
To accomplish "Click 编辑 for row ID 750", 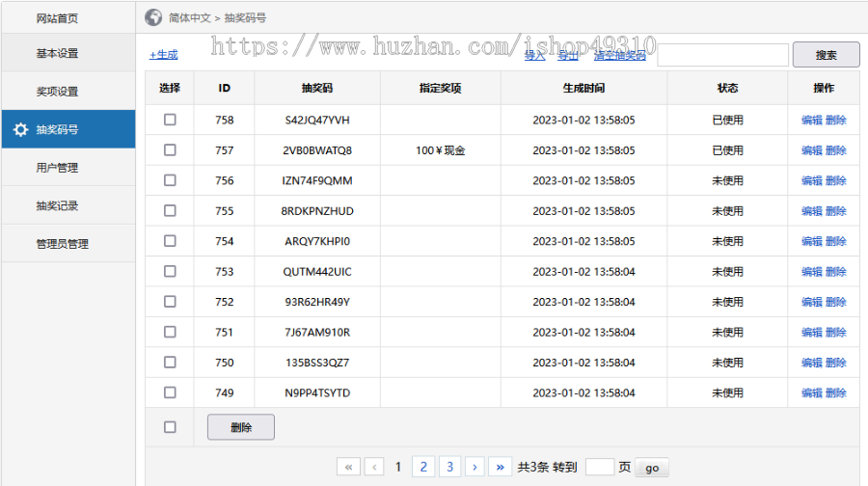I will (811, 363).
